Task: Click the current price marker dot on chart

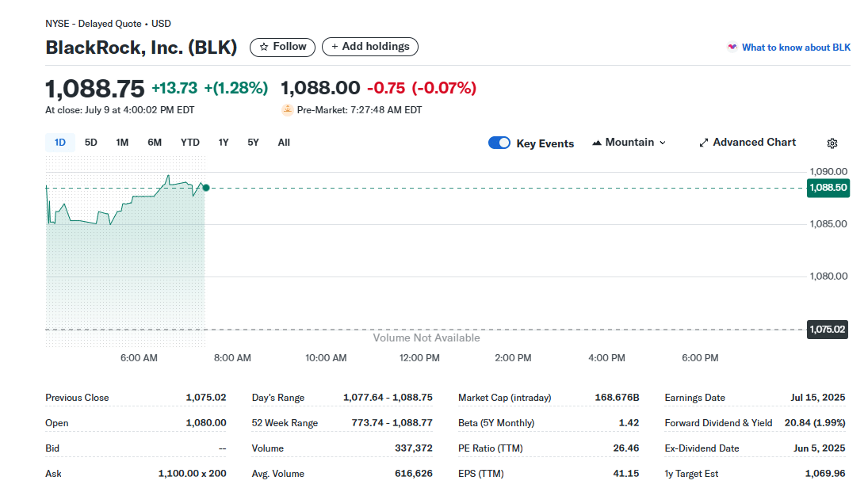Action: (x=206, y=188)
